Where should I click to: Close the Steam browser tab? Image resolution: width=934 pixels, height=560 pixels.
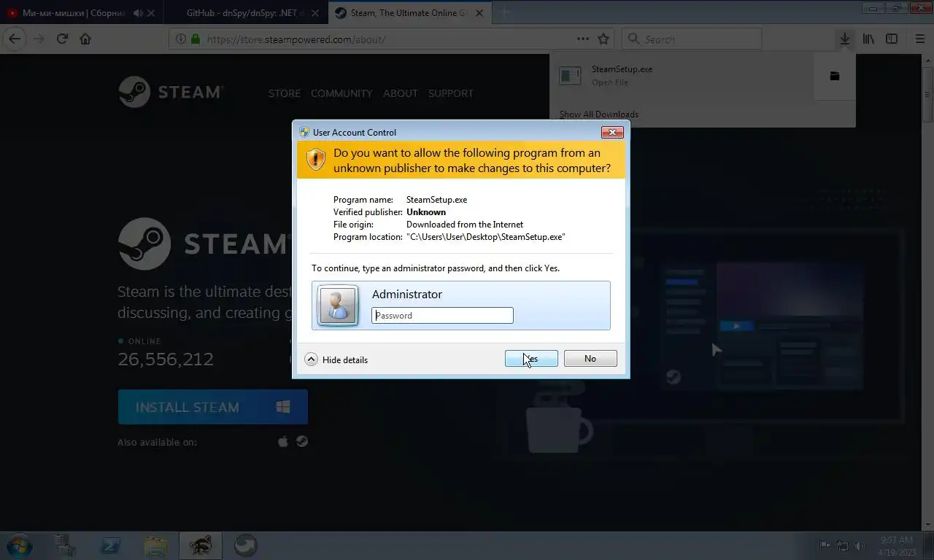tap(481, 13)
